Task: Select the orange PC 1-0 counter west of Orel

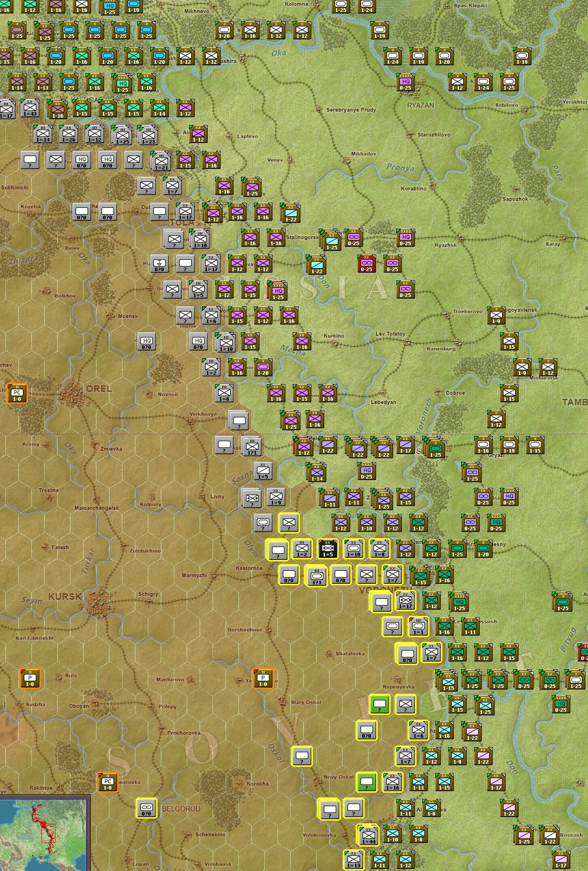Action: (x=17, y=394)
